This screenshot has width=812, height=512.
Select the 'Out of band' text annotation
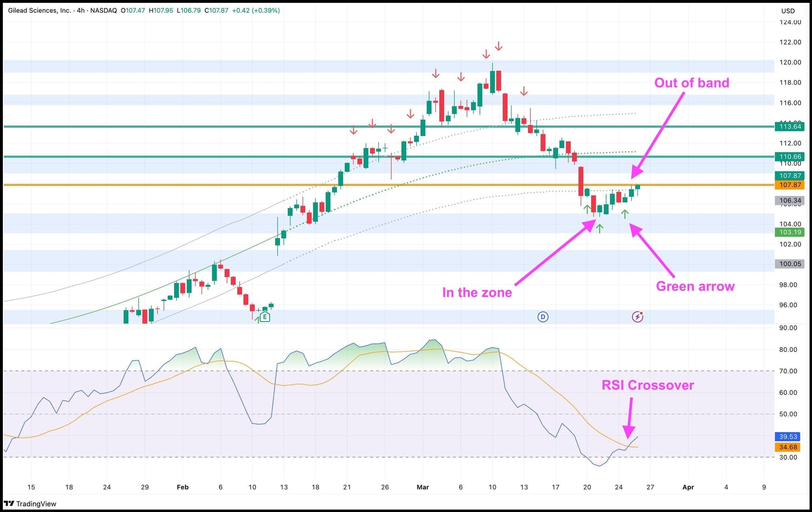pyautogui.click(x=691, y=83)
